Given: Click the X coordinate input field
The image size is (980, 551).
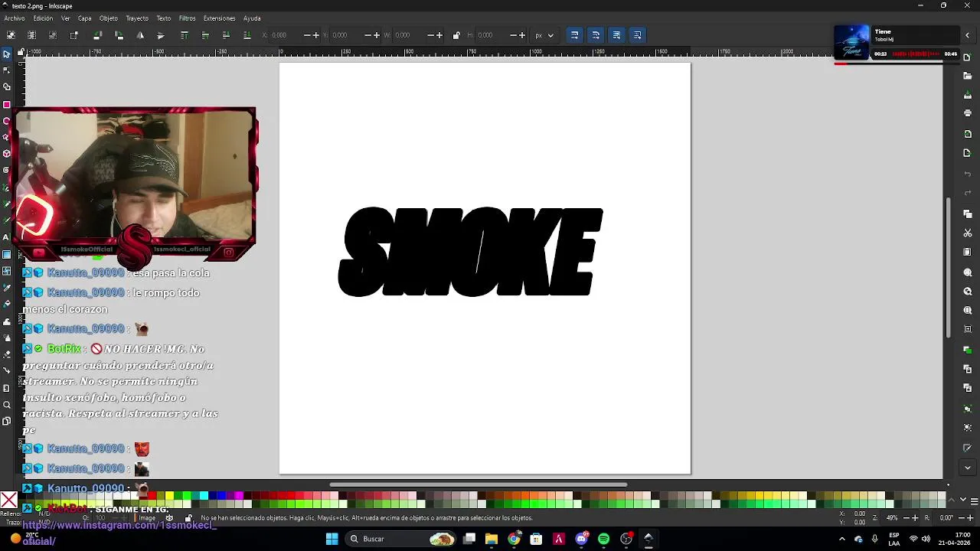Looking at the screenshot, I should 286,35.
